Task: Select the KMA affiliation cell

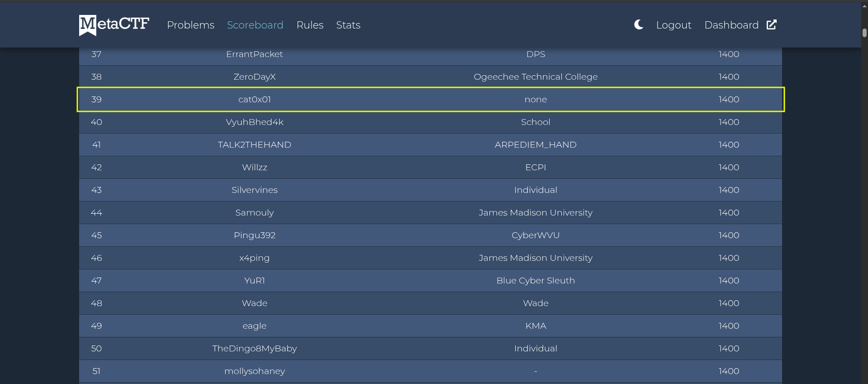Action: coord(536,326)
